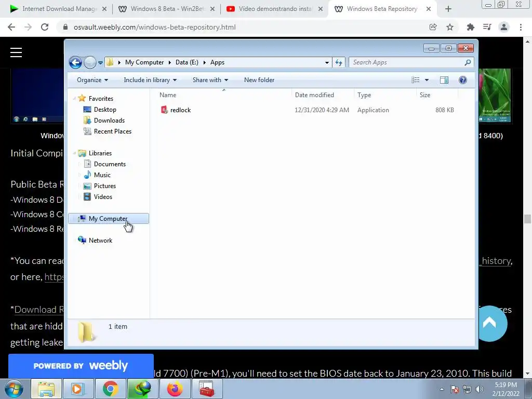532x399 pixels.
Task: Refresh the Apps folder view
Action: click(339, 62)
